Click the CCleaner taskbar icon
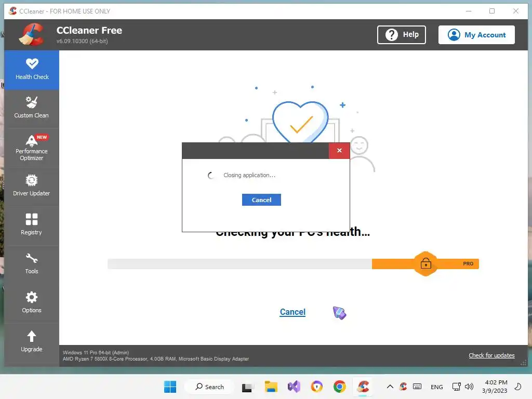This screenshot has width=532, height=399. point(363,387)
